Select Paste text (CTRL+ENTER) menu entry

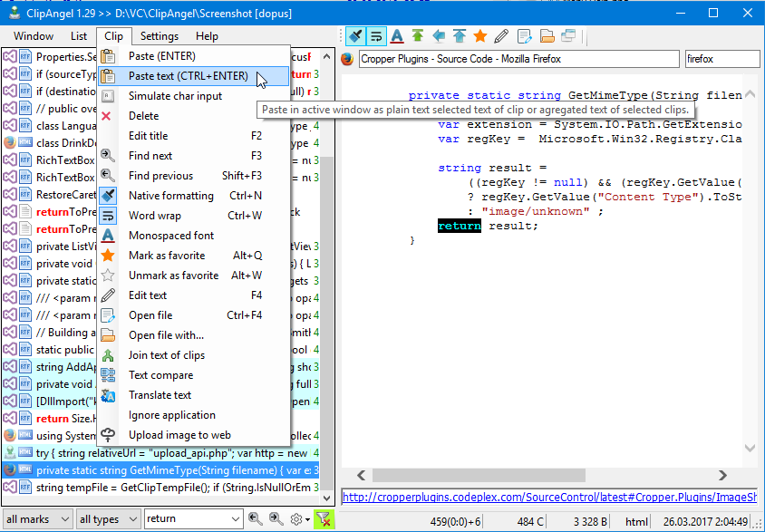coord(194,76)
